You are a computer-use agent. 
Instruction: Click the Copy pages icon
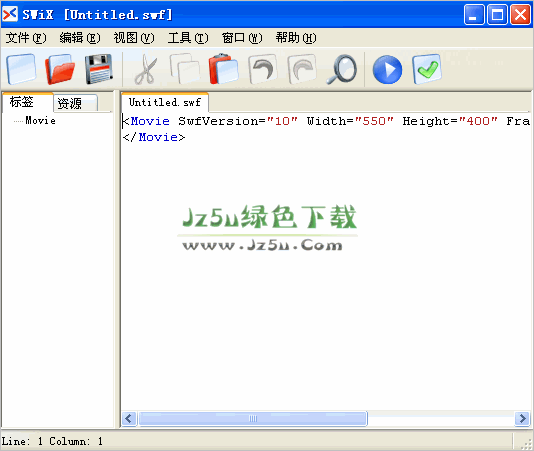185,69
